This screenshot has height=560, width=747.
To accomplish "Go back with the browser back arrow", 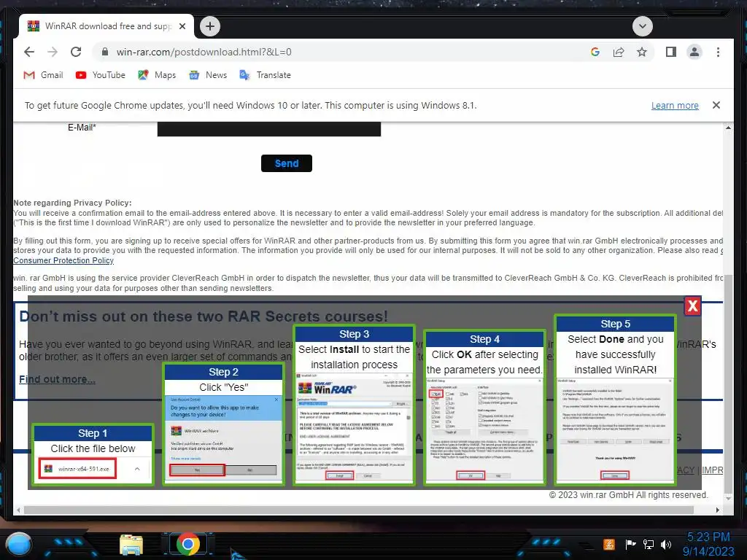I will tap(29, 52).
